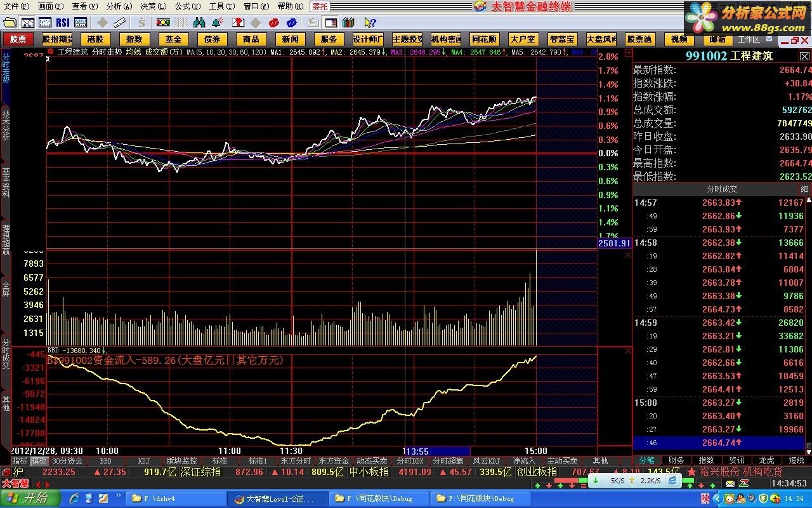The width and height of the screenshot is (812, 508).
Task: Launch Internet Explorer from quick launch
Action: pos(74,498)
